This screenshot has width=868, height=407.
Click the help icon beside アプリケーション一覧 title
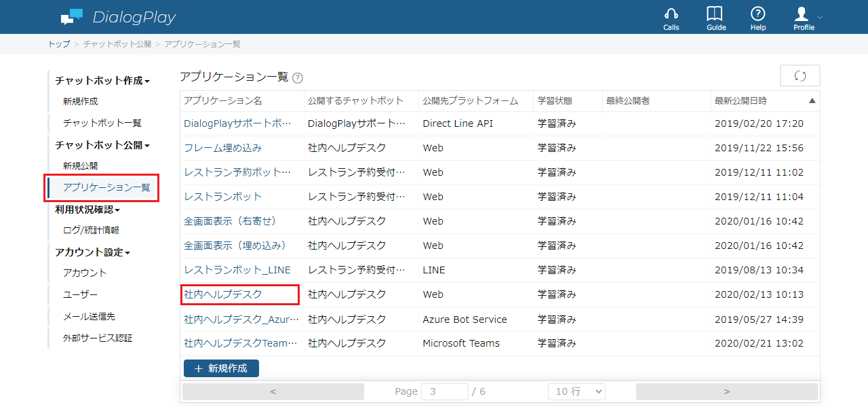coord(298,78)
